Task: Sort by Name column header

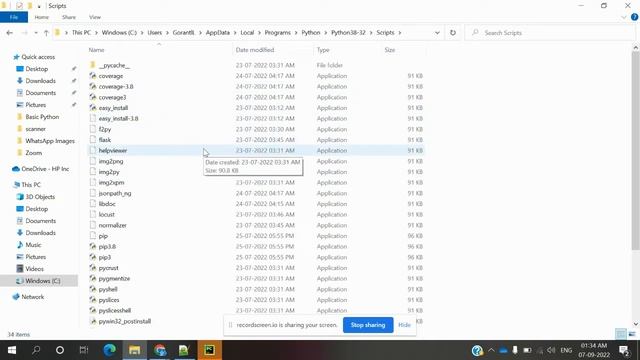Action: [x=97, y=50]
